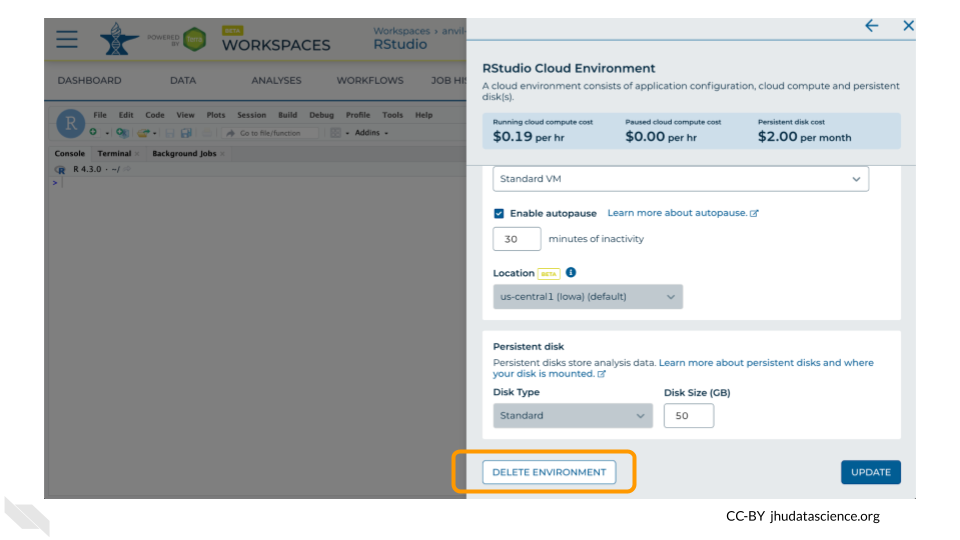Click the $0.00 per hr paused cost
Viewport: 960px width, 540px height.
point(661,137)
